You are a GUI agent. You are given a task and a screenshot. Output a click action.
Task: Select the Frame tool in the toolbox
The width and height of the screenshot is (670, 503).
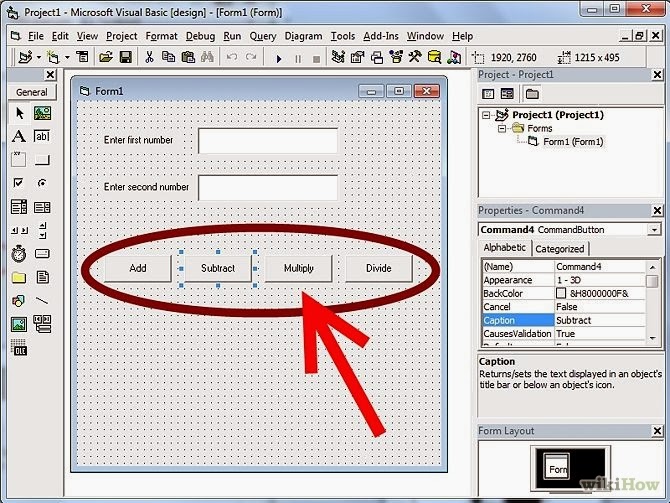pyautogui.click(x=18, y=159)
